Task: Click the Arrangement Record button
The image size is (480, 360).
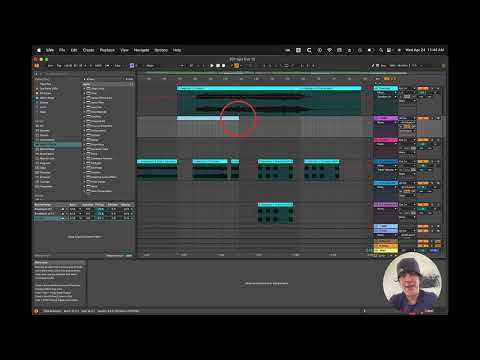Action: pos(223,66)
